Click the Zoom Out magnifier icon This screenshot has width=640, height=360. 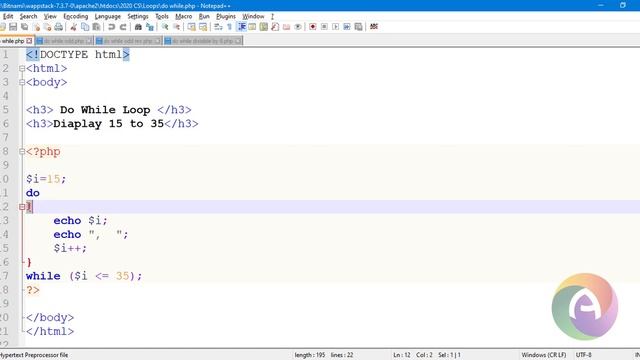[x=176, y=27]
